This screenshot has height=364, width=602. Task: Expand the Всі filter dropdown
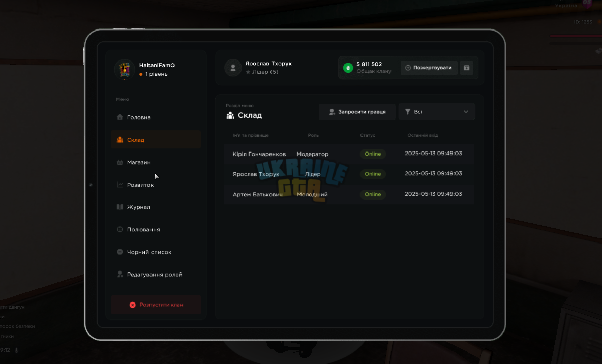(437, 112)
